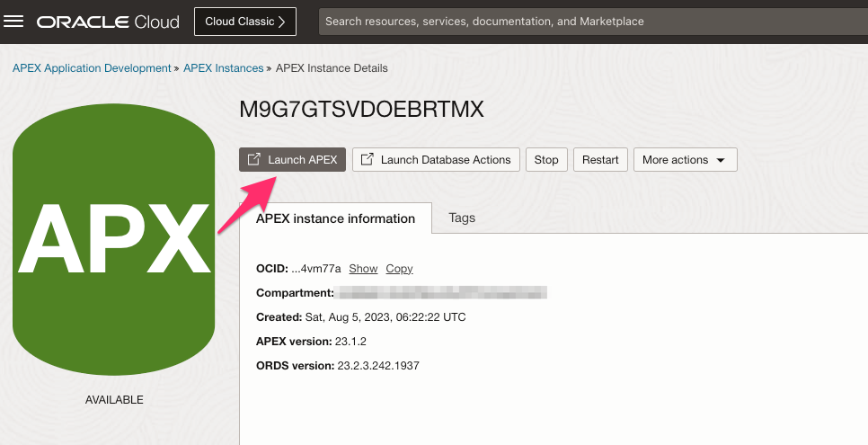Open Launch Database Actions
The image size is (868, 445).
coord(435,159)
